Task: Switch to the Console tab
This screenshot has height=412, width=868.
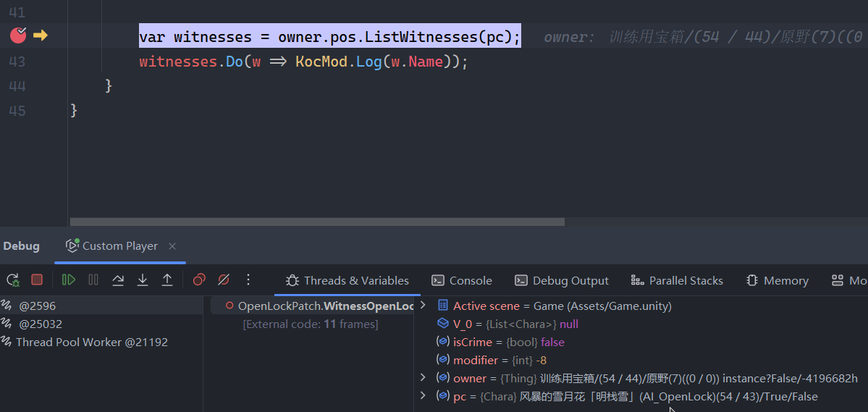Action: (x=462, y=281)
